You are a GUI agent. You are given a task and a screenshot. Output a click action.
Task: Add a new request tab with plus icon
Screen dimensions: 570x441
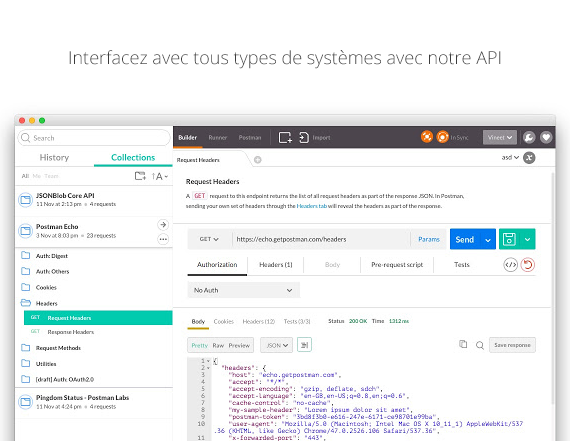pos(257,160)
